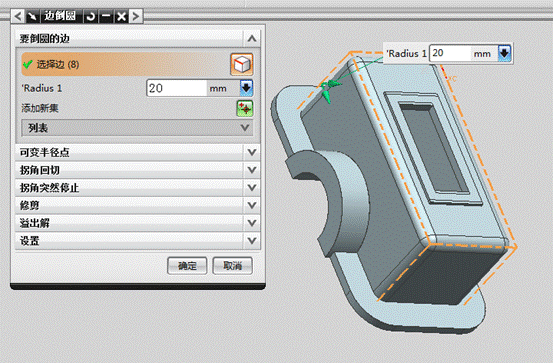Click the 确定 OK button

pos(187,266)
